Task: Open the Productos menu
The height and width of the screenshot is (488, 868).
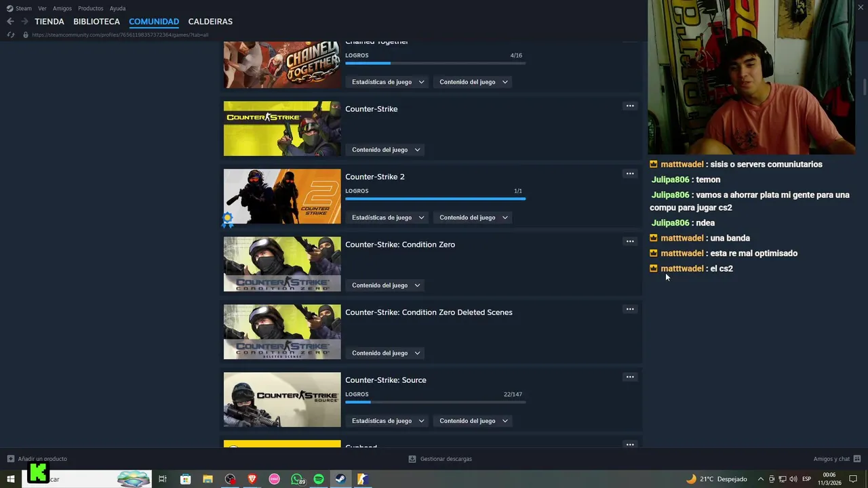Action: coord(91,8)
